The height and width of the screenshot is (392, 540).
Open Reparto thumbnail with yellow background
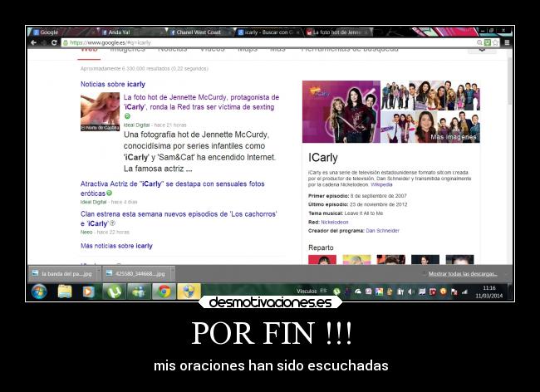[x=356, y=259]
